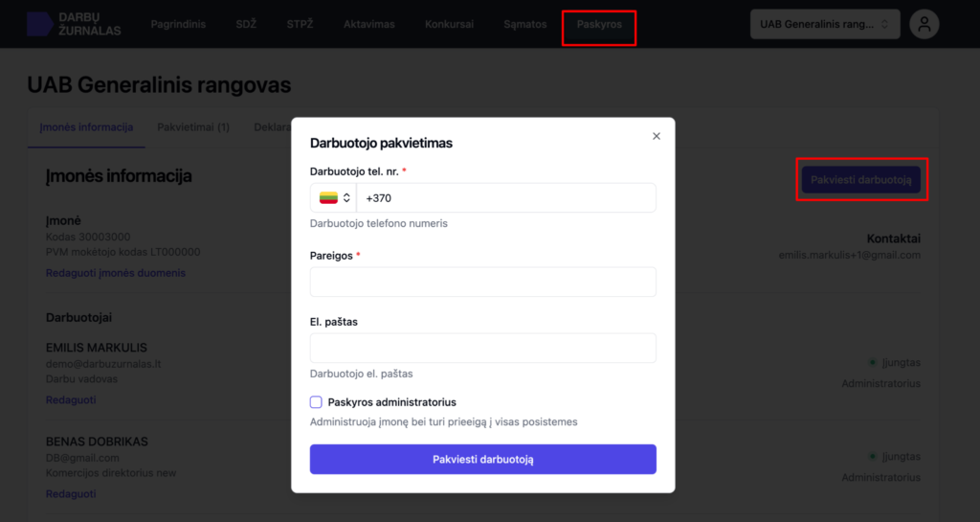Focus the Pareigos input field
The height and width of the screenshot is (522, 980).
pos(482,283)
